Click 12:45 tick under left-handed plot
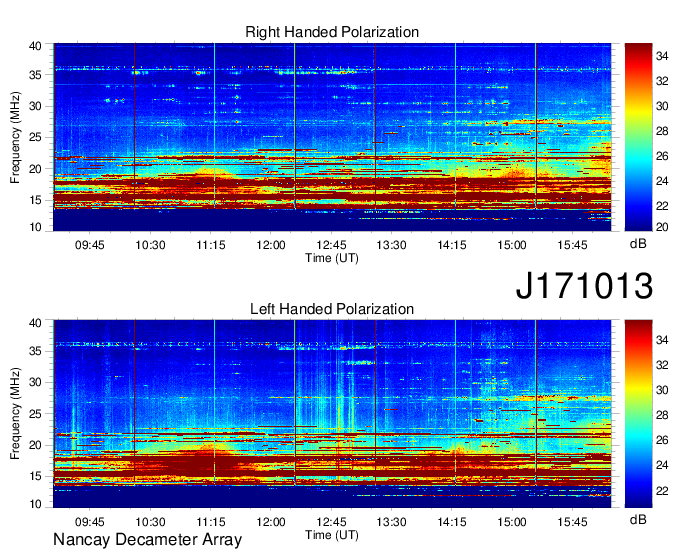The height and width of the screenshot is (552, 680). [x=332, y=521]
